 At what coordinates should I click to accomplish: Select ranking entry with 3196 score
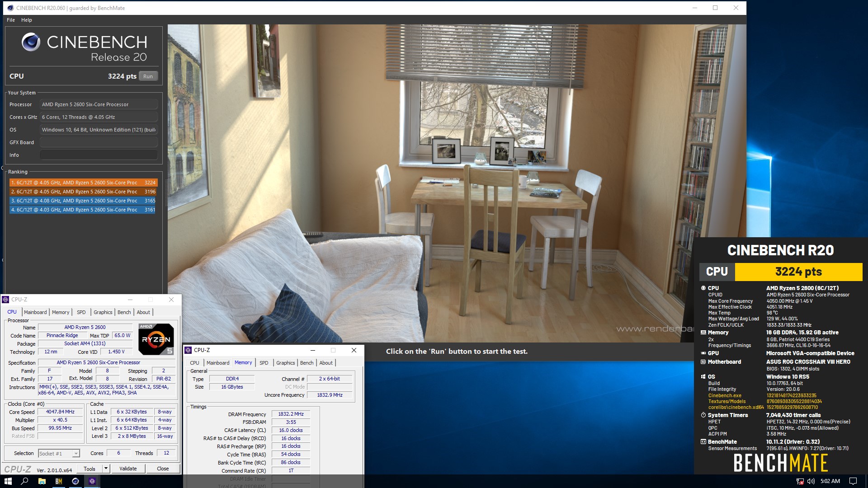click(x=83, y=192)
